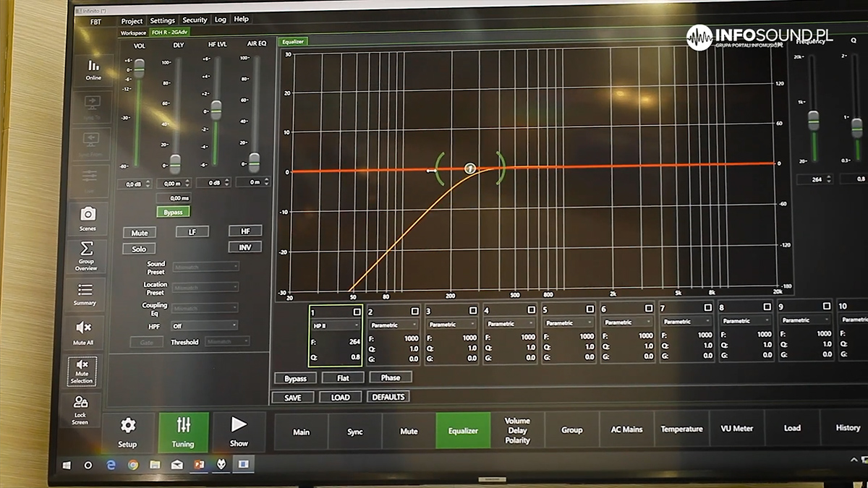Open Mail app from taskbar
The width and height of the screenshot is (868, 488).
[x=176, y=466]
